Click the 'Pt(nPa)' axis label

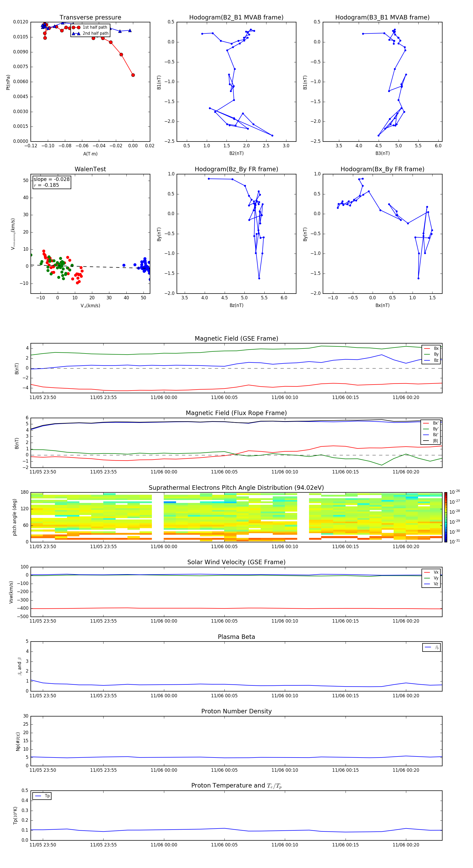pyautogui.click(x=8, y=82)
